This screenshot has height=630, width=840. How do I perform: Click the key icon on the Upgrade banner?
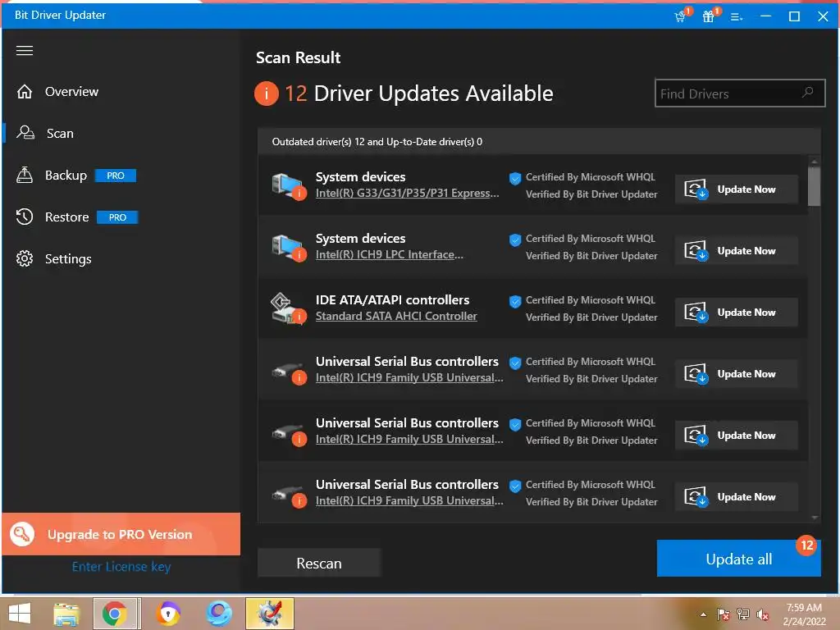click(22, 534)
